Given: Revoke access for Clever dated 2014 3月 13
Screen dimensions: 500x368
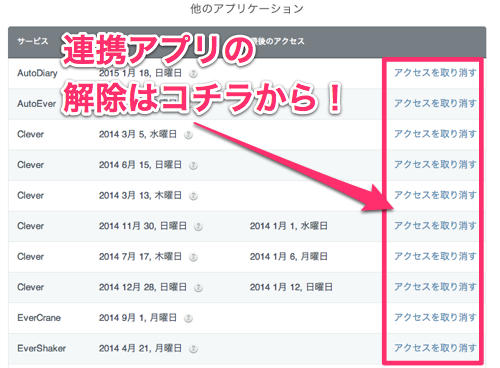Looking at the screenshot, I should click(x=435, y=195).
